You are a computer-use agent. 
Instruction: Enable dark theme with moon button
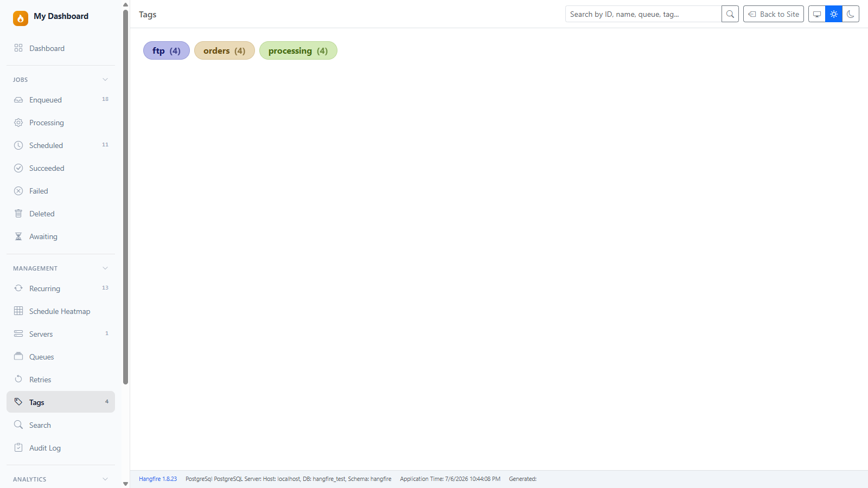[x=851, y=14]
